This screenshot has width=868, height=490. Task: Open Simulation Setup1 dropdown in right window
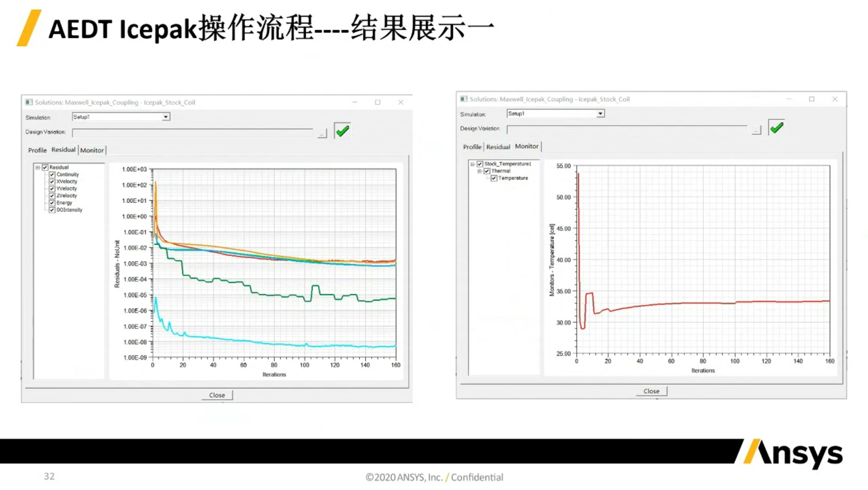[600, 113]
